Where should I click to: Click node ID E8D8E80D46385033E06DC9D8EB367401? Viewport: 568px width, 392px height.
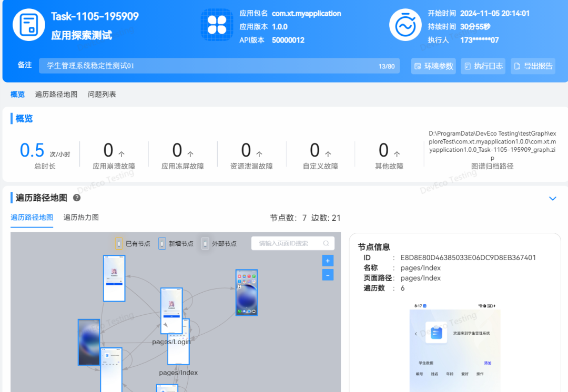[x=468, y=257]
